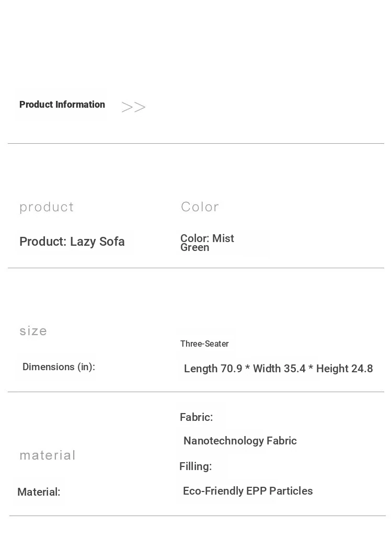This screenshot has height=549, width=392.
Task: Click the divider line below EPP Particles row
Action: (x=198, y=516)
